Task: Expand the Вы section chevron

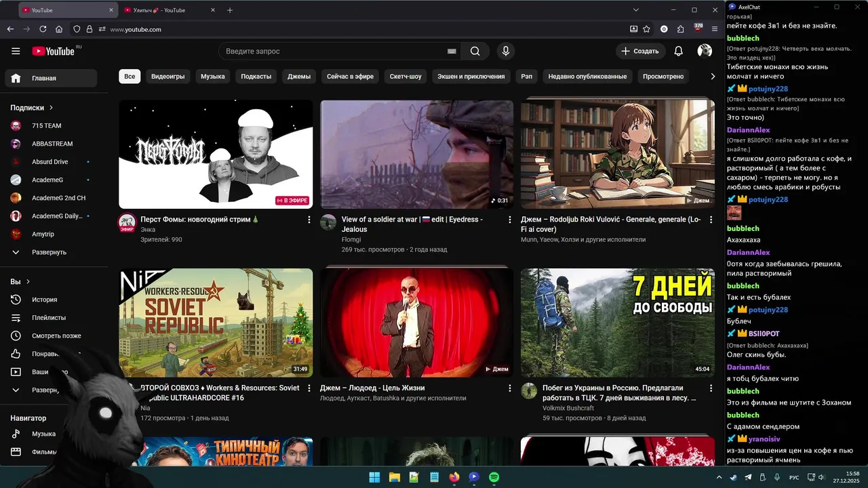Action: click(28, 281)
